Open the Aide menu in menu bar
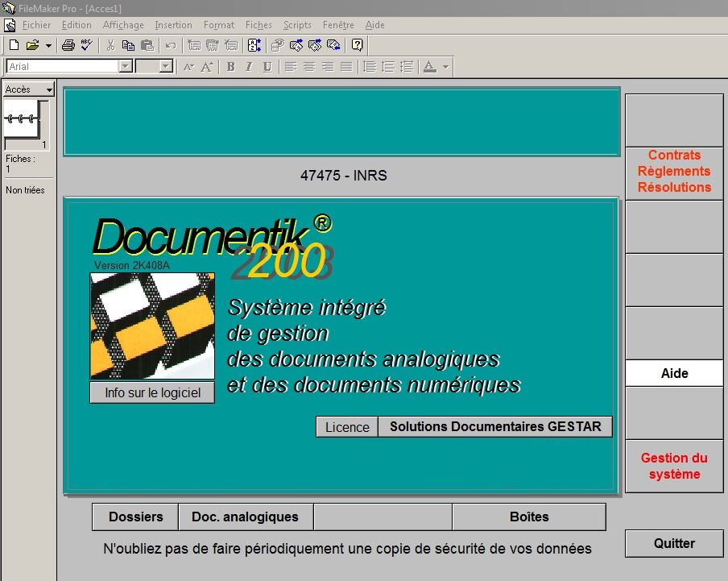The image size is (728, 581). [374, 25]
